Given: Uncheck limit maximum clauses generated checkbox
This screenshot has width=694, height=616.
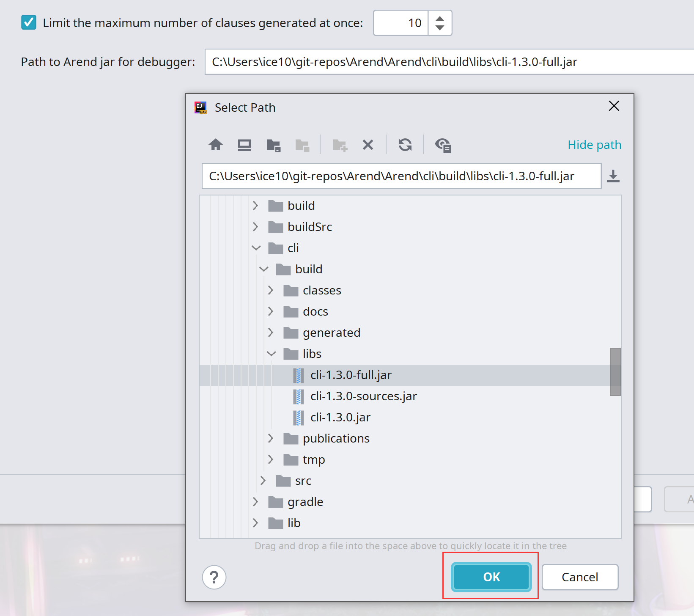Looking at the screenshot, I should tap(28, 23).
